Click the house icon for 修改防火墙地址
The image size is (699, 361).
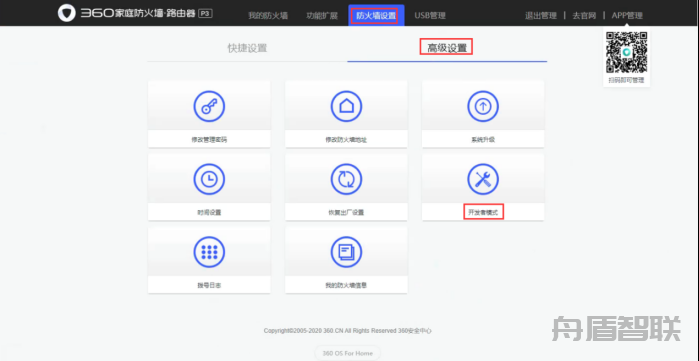coord(346,107)
